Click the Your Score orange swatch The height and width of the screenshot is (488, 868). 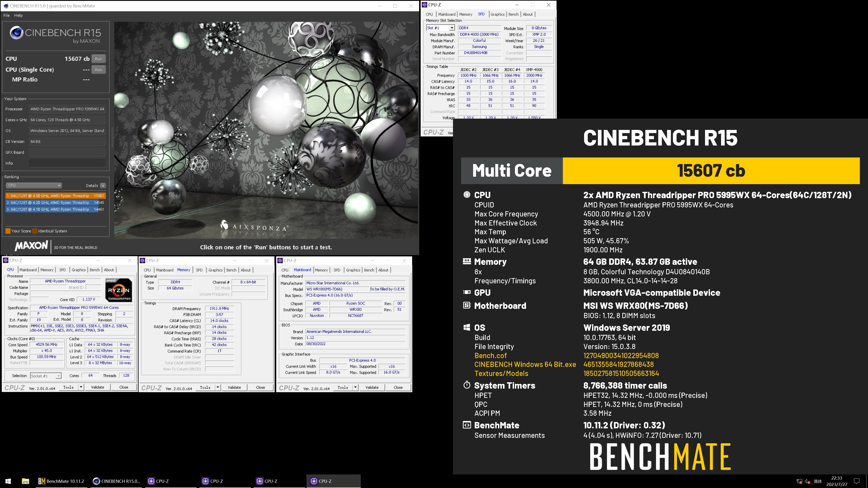pos(8,231)
